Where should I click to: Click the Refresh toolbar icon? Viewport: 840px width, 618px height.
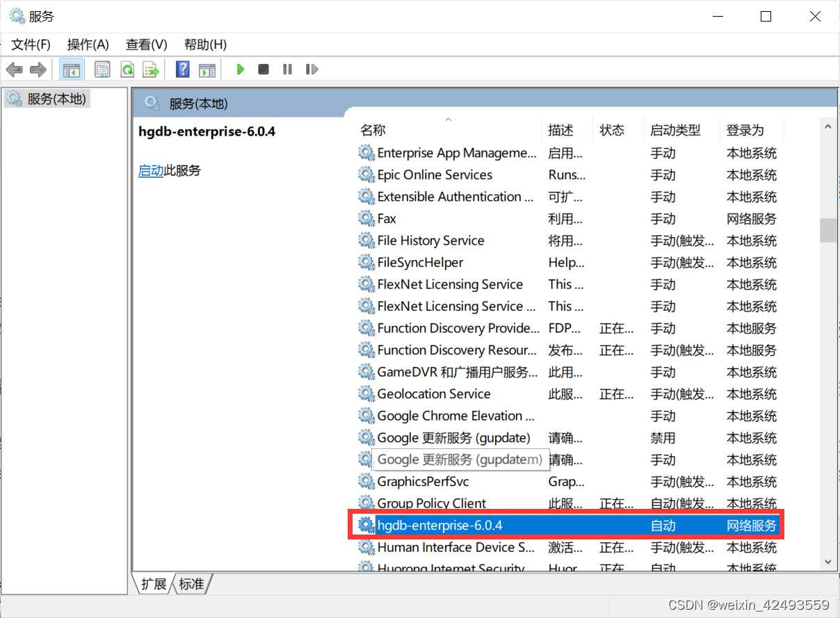pos(127,70)
